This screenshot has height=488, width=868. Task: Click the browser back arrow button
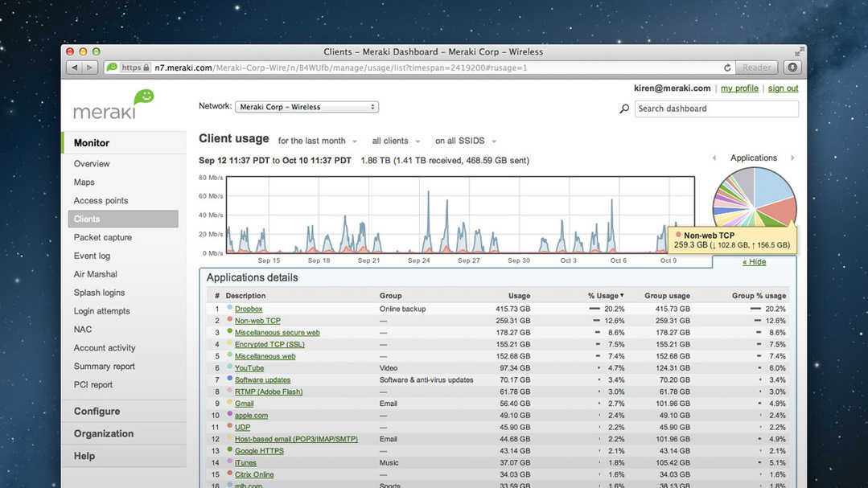pos(75,68)
